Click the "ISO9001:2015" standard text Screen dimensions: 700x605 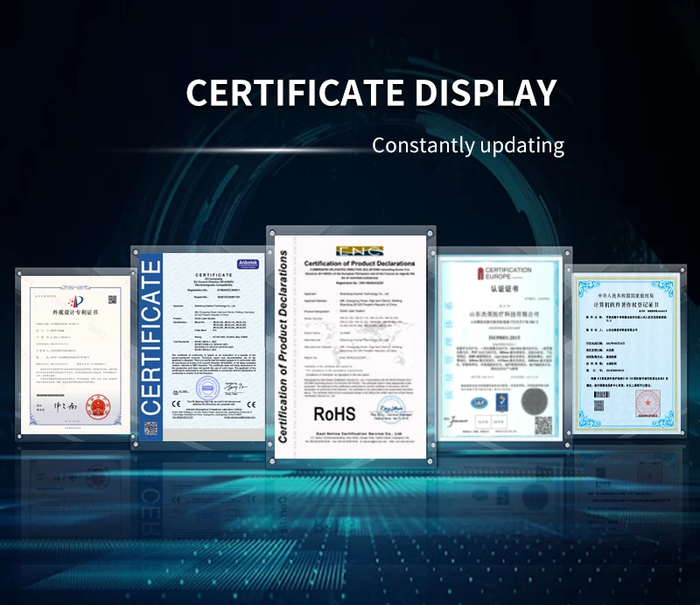tap(504, 338)
